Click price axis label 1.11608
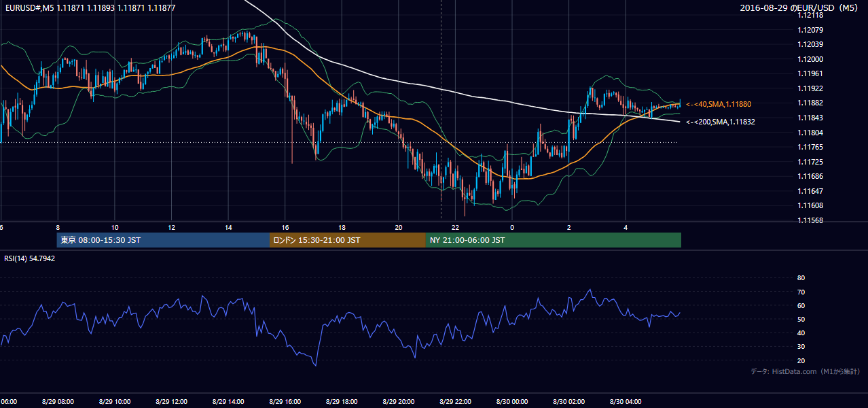The height and width of the screenshot is (408, 868). pyautogui.click(x=810, y=205)
